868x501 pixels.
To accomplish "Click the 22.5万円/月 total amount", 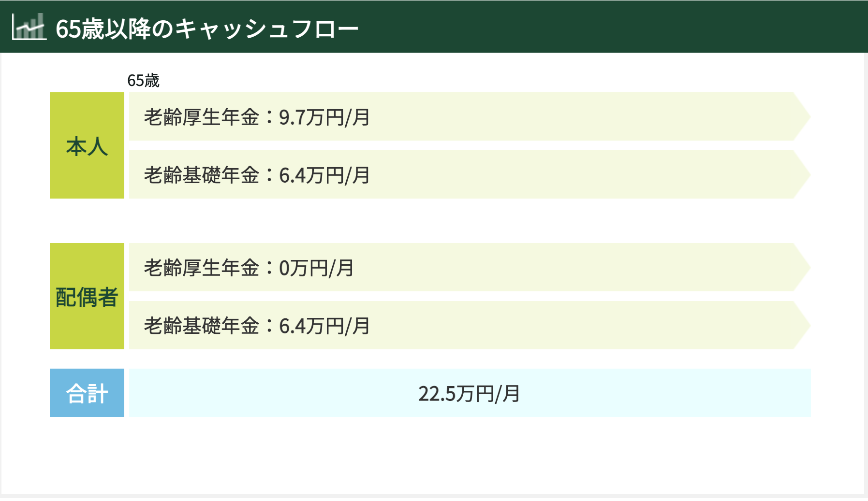I will 469,394.
